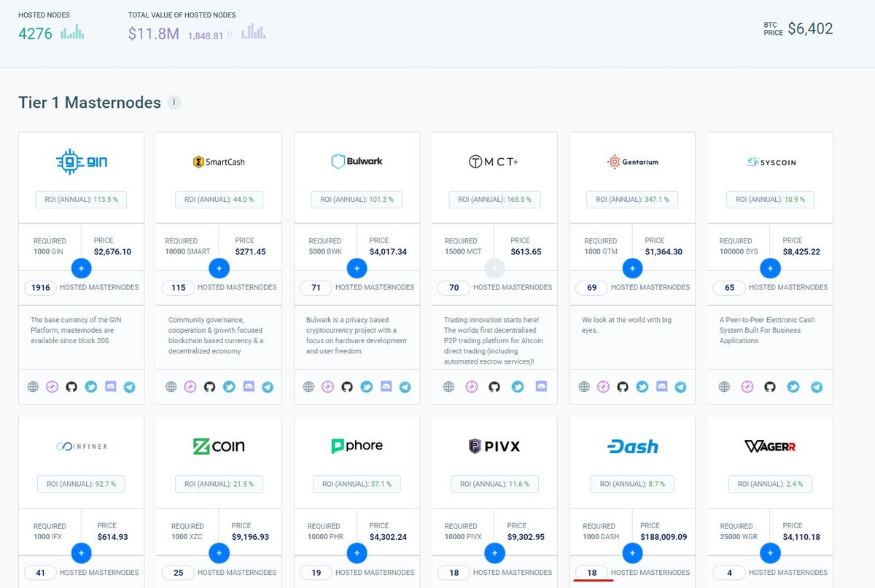Screen dimensions: 875x588
Task: Add a Phore masternode with plus button
Action: click(x=357, y=554)
